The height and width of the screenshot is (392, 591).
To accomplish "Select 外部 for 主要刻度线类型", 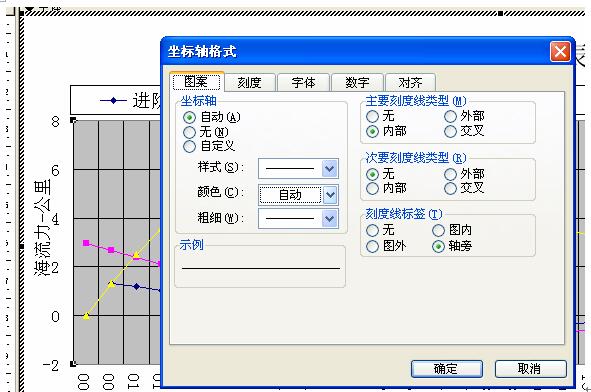I will click(450, 116).
